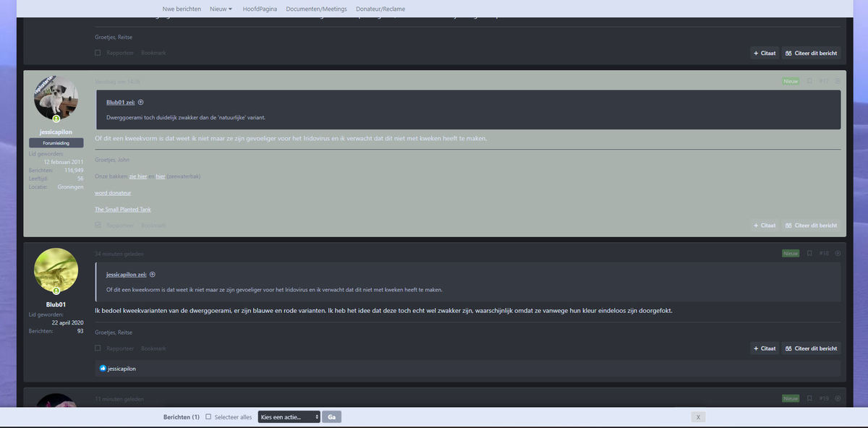The height and width of the screenshot is (428, 868).
Task: Open the 'Kies een actie...' dropdown
Action: click(x=289, y=417)
